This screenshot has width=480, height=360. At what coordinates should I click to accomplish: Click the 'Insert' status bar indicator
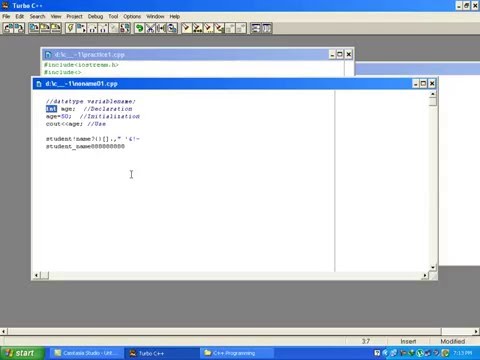pos(408,341)
